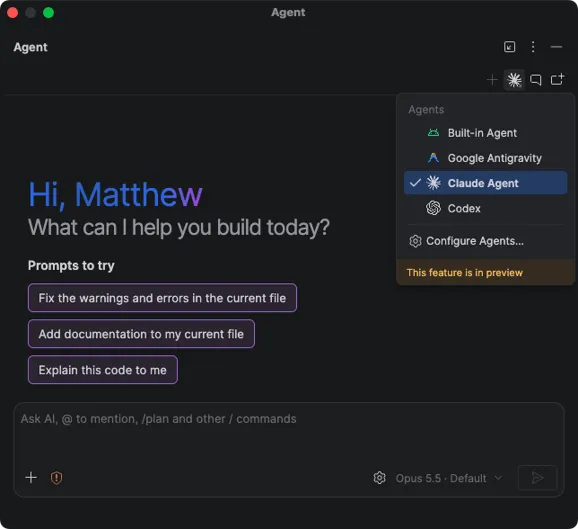This screenshot has height=529, width=578.
Task: Hide the Agent panel with the dash icon
Action: (x=556, y=47)
